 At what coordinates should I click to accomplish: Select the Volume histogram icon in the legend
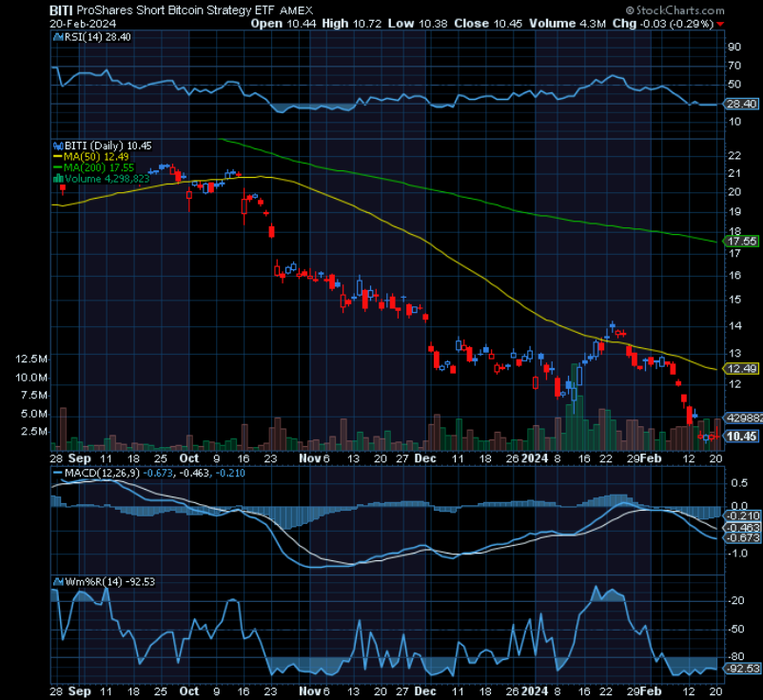tap(60, 177)
